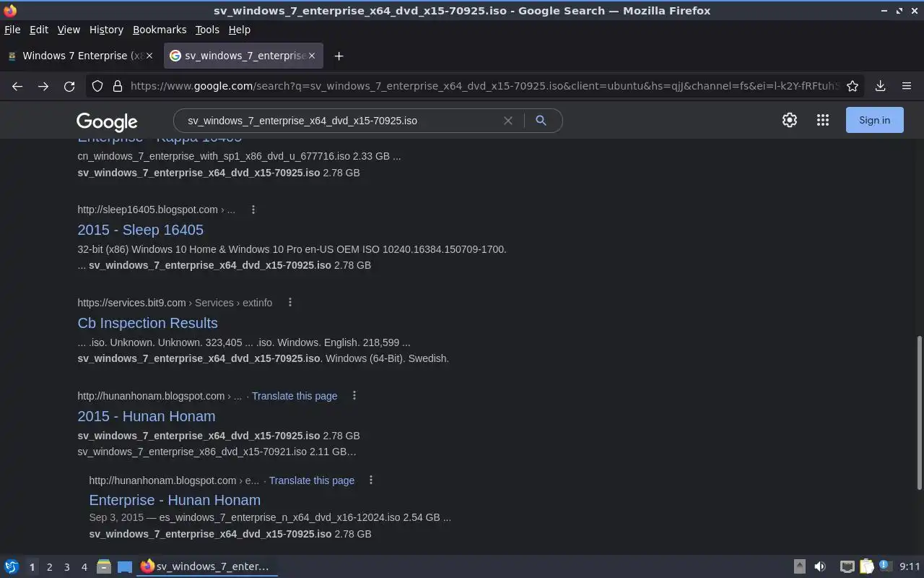The height and width of the screenshot is (578, 924).
Task: Click the page vertical scrollbar thumb
Action: coord(919,413)
